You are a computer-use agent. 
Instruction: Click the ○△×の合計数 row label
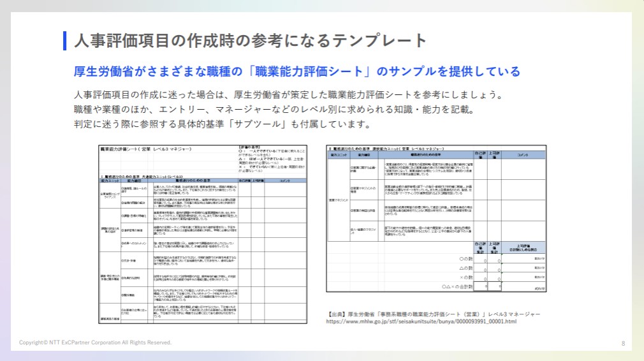(x=457, y=286)
